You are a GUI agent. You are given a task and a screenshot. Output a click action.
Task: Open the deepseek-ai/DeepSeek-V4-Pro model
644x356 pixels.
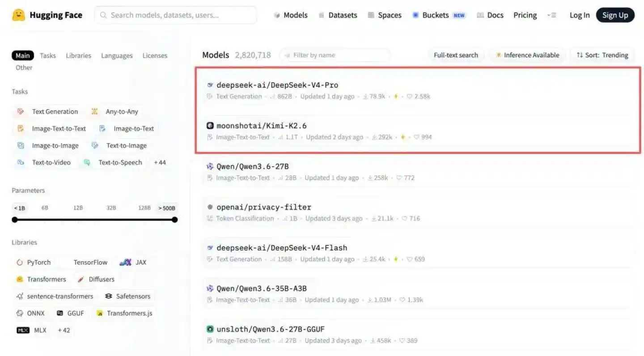coord(277,85)
